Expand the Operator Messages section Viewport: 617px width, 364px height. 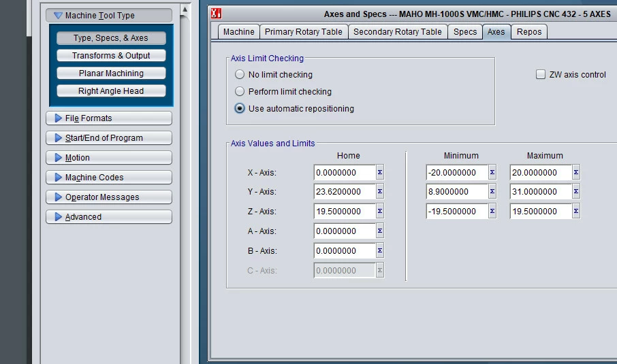[109, 197]
